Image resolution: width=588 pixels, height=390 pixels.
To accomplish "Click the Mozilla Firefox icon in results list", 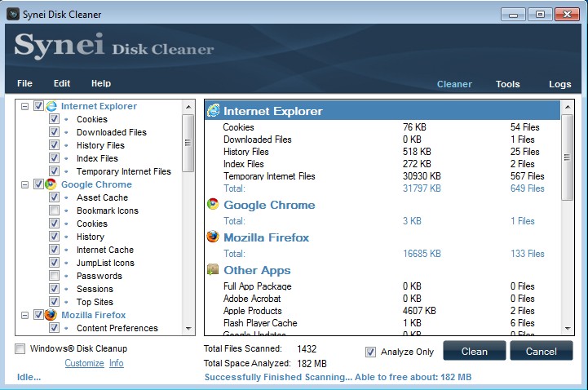I will (x=213, y=237).
